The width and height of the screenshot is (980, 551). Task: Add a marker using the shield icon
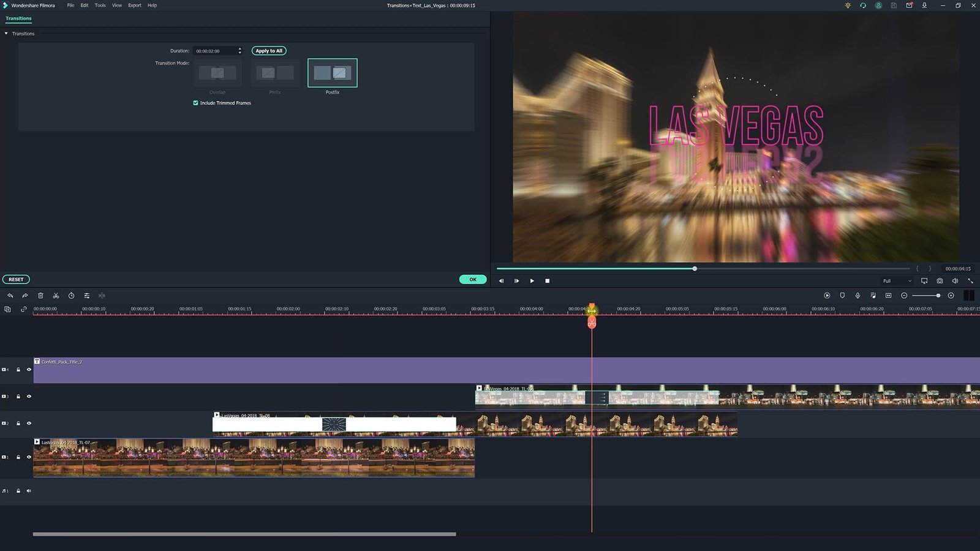tap(842, 296)
